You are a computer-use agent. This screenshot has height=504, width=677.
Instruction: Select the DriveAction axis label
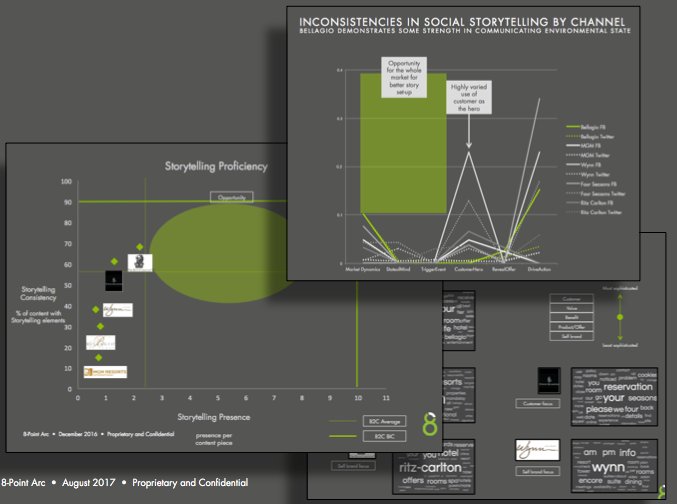coord(539,269)
